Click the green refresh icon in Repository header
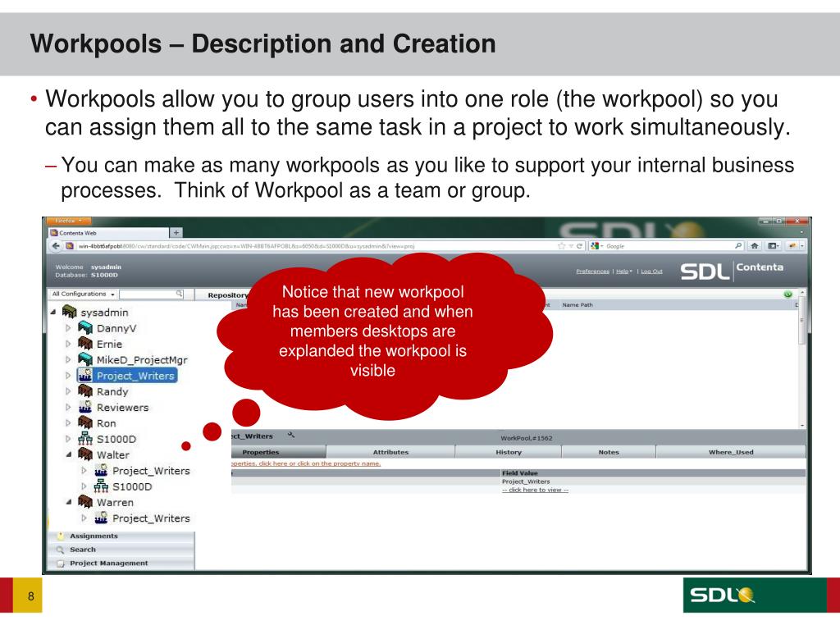Screen dimensions: 840x630 point(787,294)
